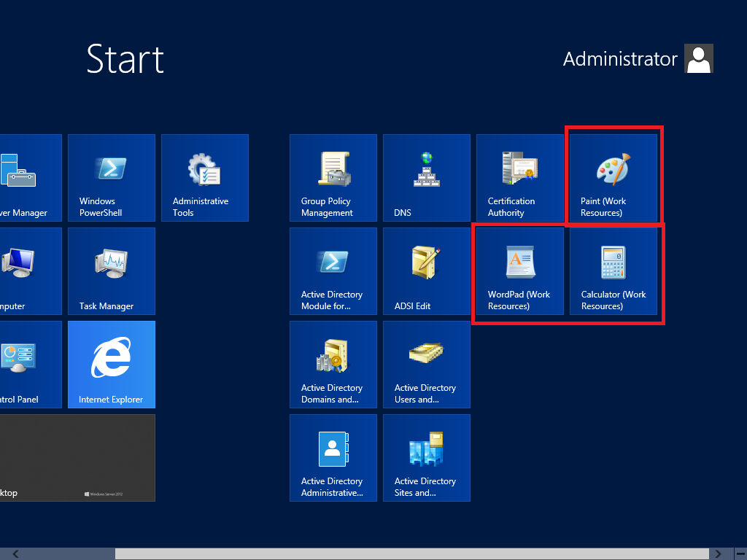Open Active Directory Users and Computers

tap(427, 365)
